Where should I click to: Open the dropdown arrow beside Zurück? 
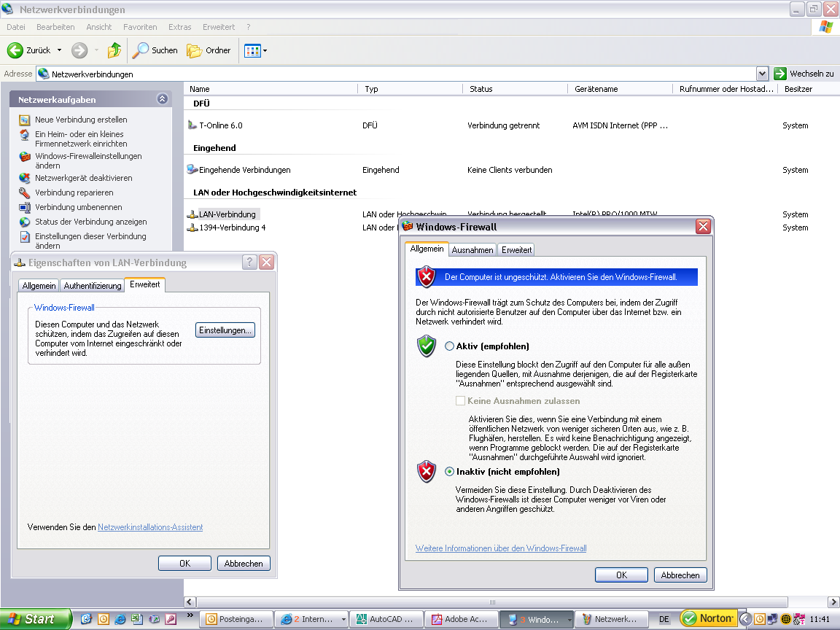tap(60, 50)
